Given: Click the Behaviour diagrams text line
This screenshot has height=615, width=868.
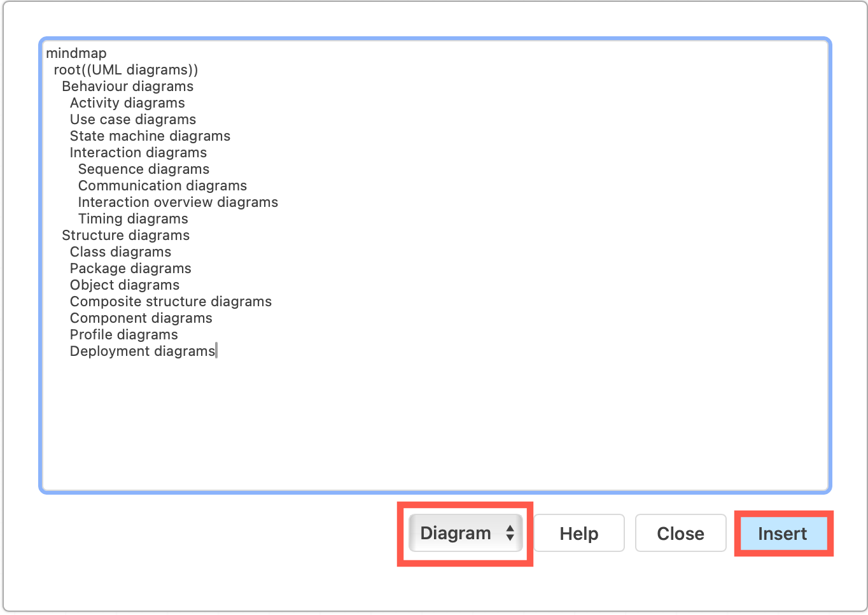Looking at the screenshot, I should click(x=127, y=86).
